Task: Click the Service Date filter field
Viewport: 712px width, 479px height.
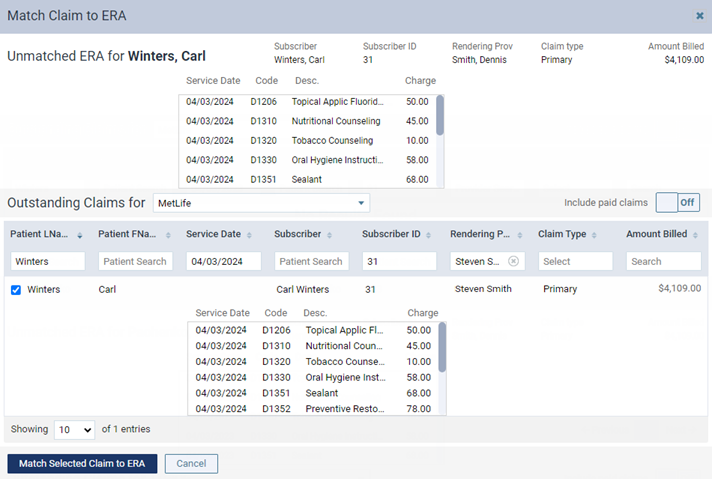Action: pos(223,261)
